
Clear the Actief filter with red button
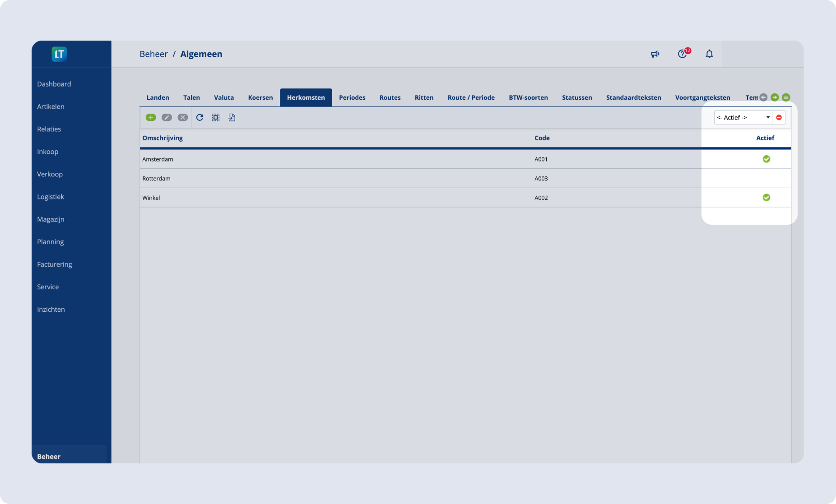click(x=779, y=117)
